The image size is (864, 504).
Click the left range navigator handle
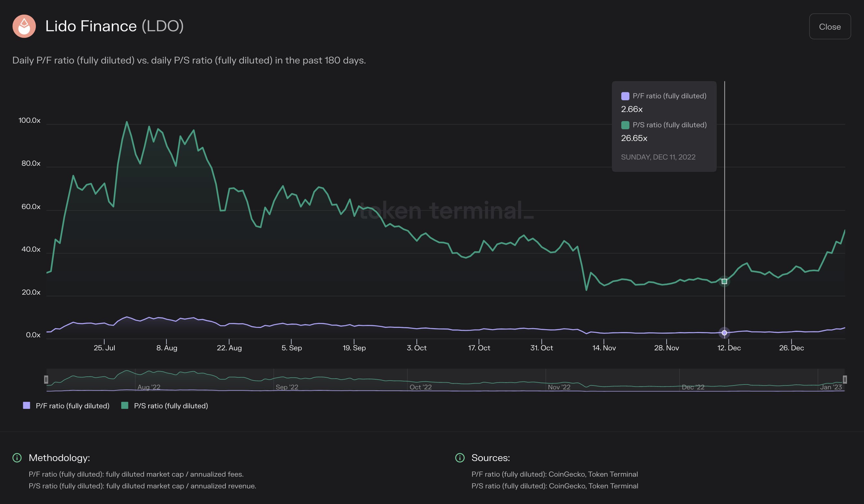pyautogui.click(x=46, y=379)
